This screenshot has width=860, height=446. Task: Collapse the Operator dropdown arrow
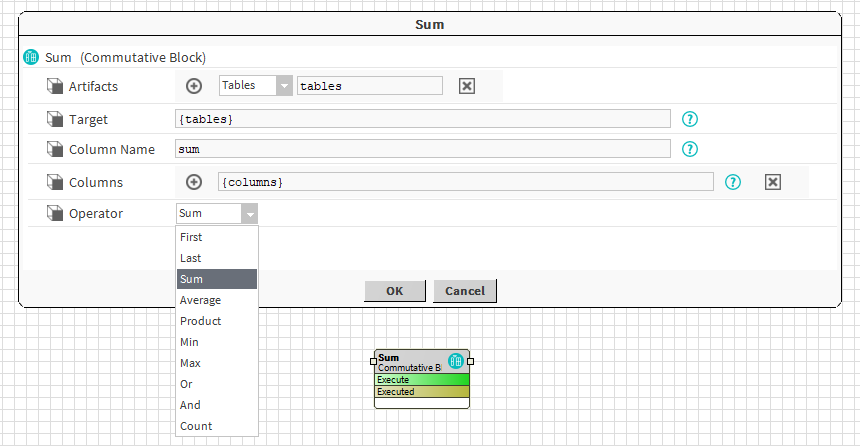coord(249,213)
